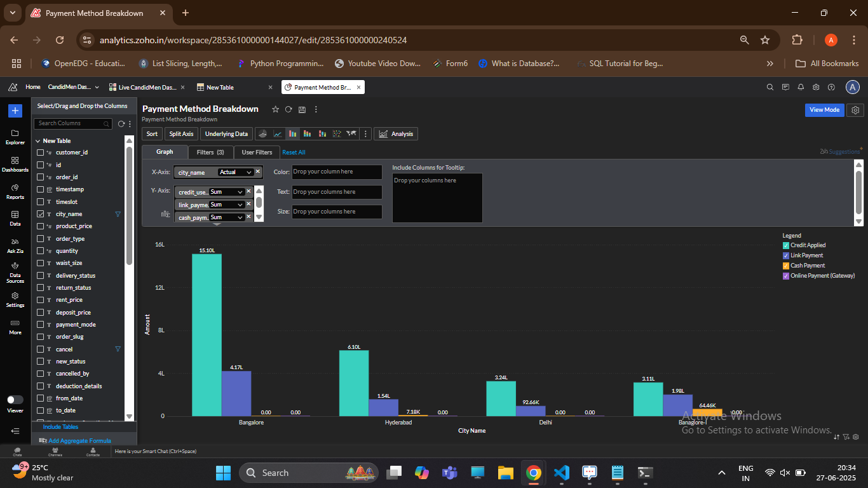This screenshot has width=868, height=488.
Task: Save the report using floppy icon
Action: click(x=302, y=109)
